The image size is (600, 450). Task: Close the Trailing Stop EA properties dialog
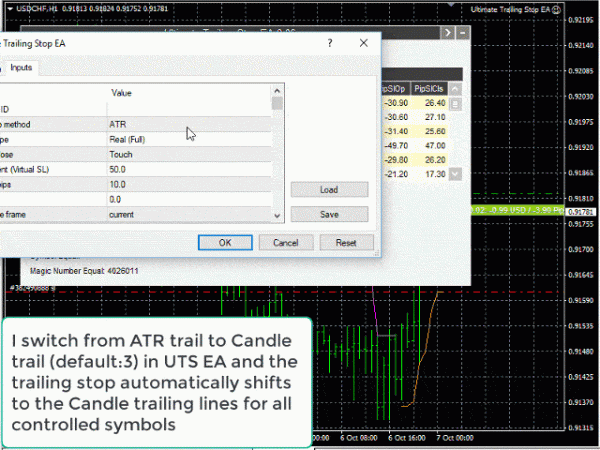363,44
